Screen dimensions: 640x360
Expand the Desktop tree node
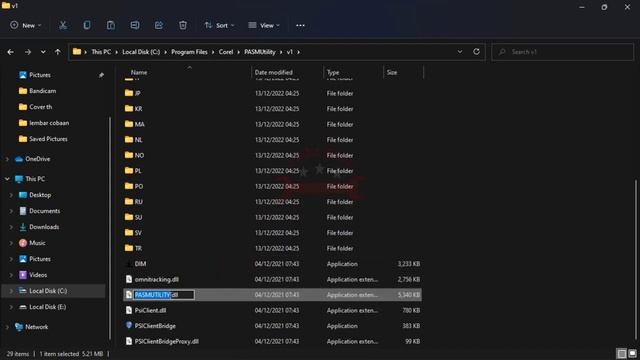point(11,195)
